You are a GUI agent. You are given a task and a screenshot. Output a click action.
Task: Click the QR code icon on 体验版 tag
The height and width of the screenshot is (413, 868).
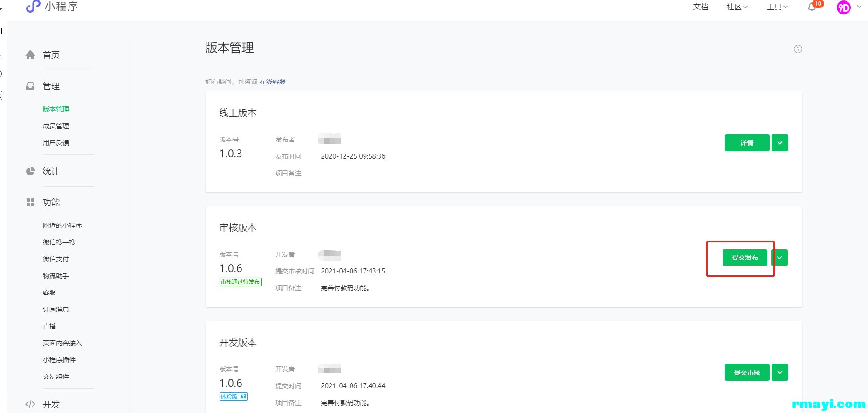(243, 397)
